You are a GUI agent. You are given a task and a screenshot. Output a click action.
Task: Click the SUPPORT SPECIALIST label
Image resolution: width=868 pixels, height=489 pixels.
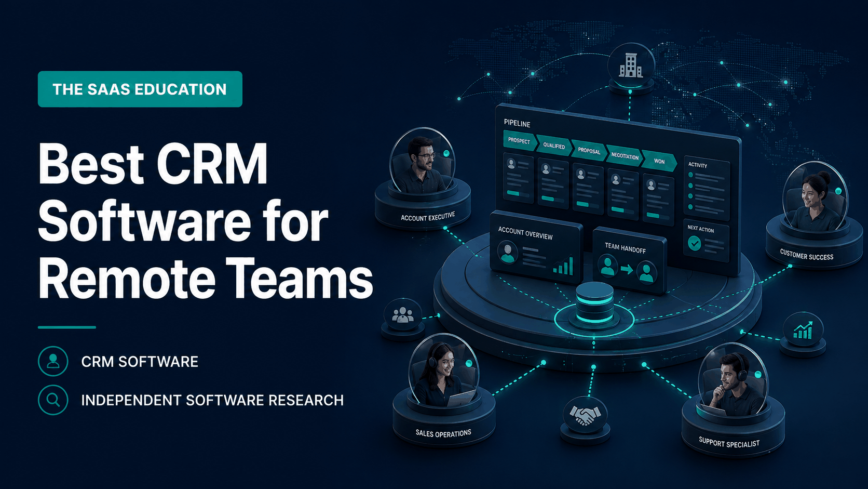[x=729, y=443]
